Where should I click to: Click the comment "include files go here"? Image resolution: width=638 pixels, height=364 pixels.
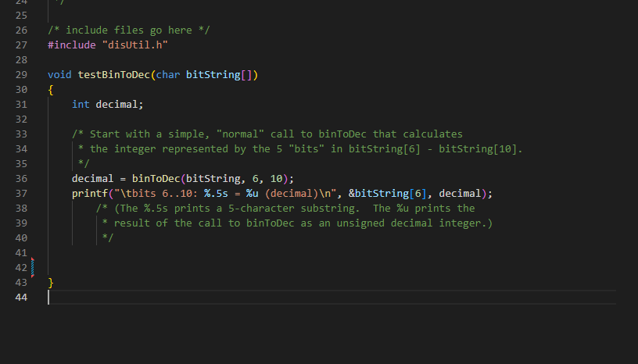point(128,30)
